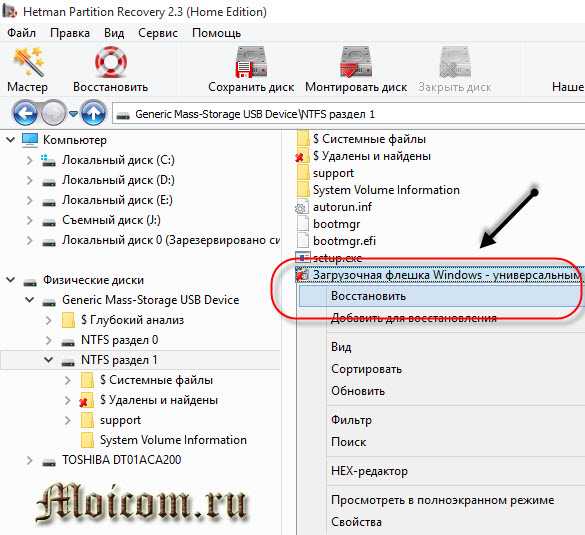This screenshot has height=535, width=585.
Task: Choose HEX-редактор in the context menu
Action: (369, 471)
